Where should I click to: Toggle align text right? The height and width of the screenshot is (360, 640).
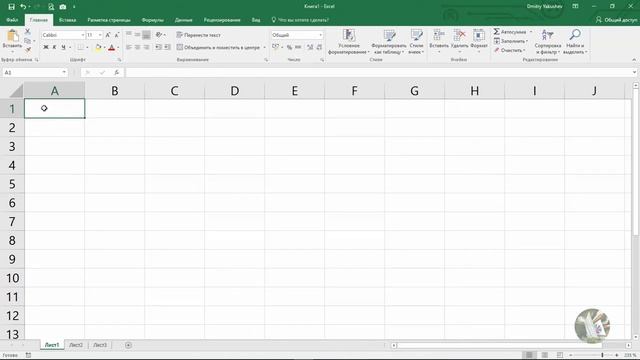pyautogui.click(x=147, y=47)
